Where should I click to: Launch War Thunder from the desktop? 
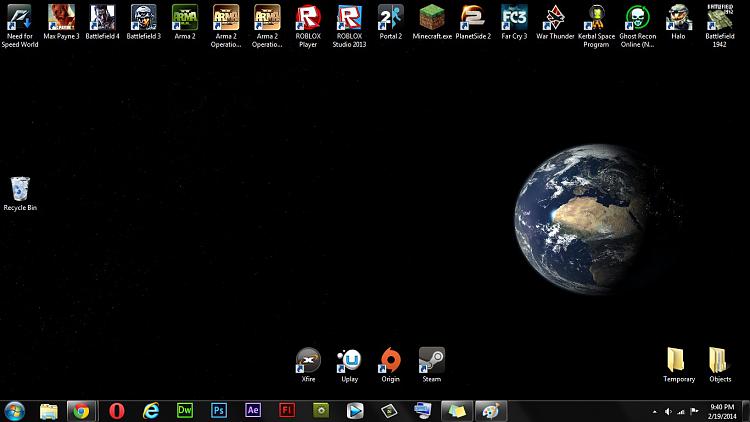(x=555, y=18)
